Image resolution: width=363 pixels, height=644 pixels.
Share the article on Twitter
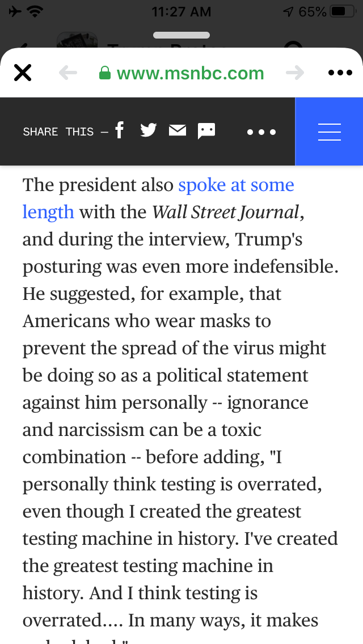point(148,131)
